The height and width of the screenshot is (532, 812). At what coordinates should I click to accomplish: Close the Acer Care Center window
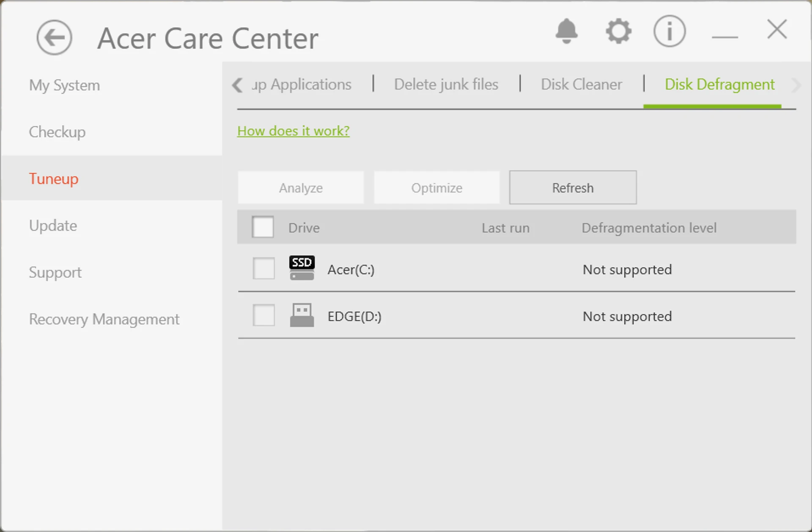pos(777,29)
